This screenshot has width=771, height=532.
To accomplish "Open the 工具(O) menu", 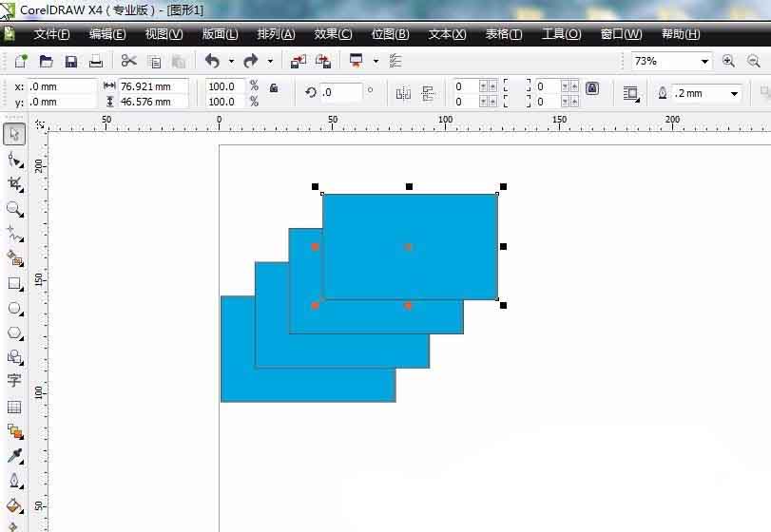I will (x=561, y=34).
